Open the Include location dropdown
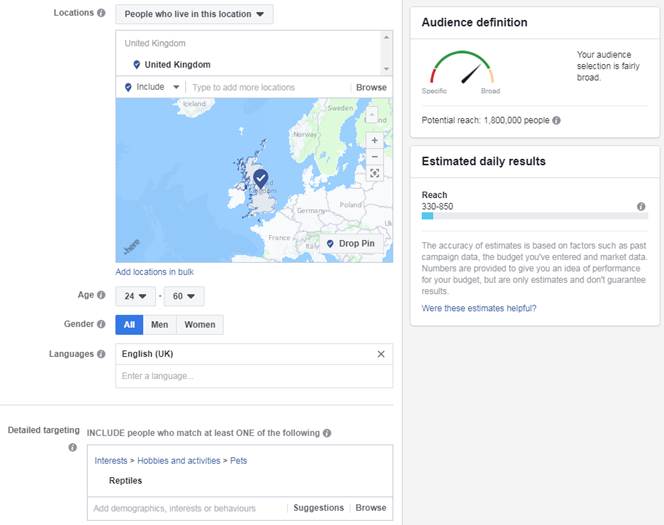664x525 pixels. coord(152,87)
